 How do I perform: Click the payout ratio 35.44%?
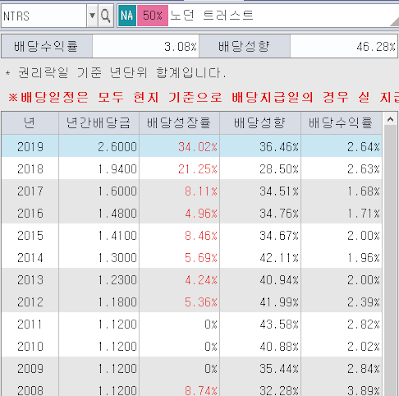pos(279,369)
